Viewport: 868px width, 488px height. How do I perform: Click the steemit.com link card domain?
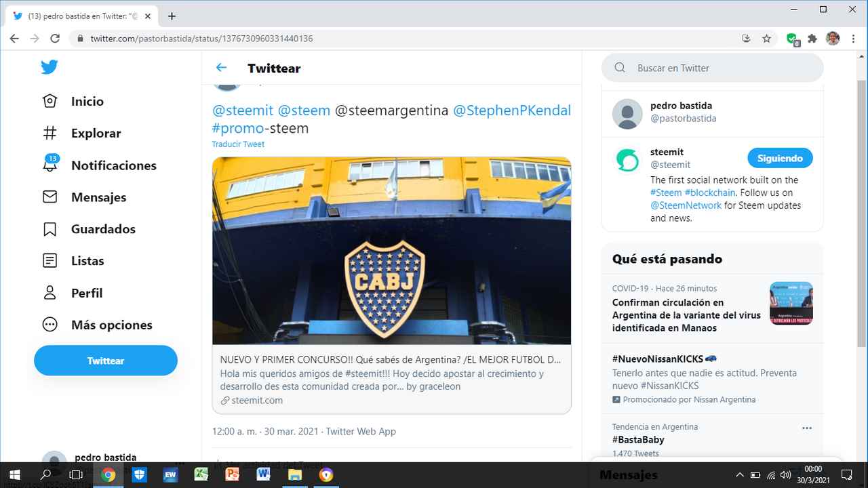coord(257,400)
